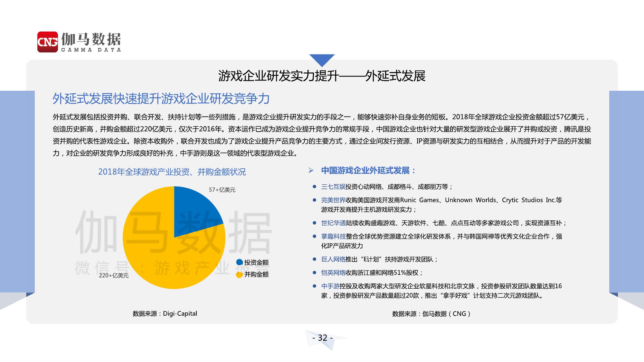
Task: Click the arrow bullet before 中国游戏企业外延式发展
Action: [x=311, y=171]
